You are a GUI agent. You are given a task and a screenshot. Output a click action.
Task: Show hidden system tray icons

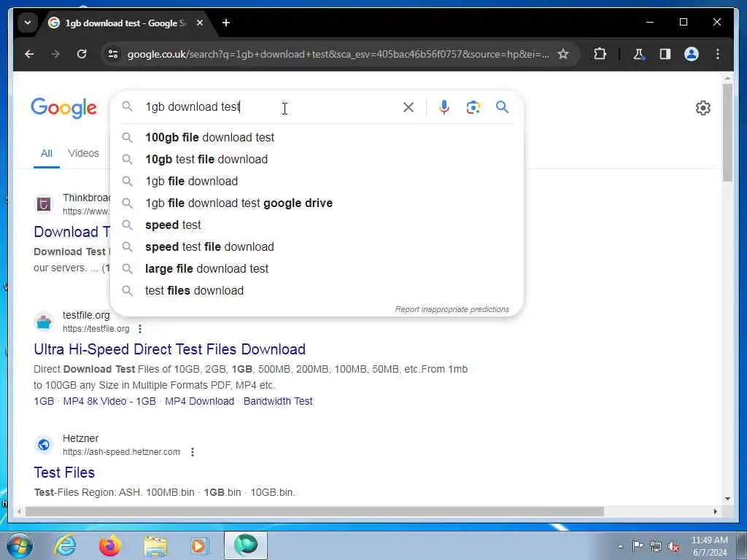pyautogui.click(x=620, y=546)
